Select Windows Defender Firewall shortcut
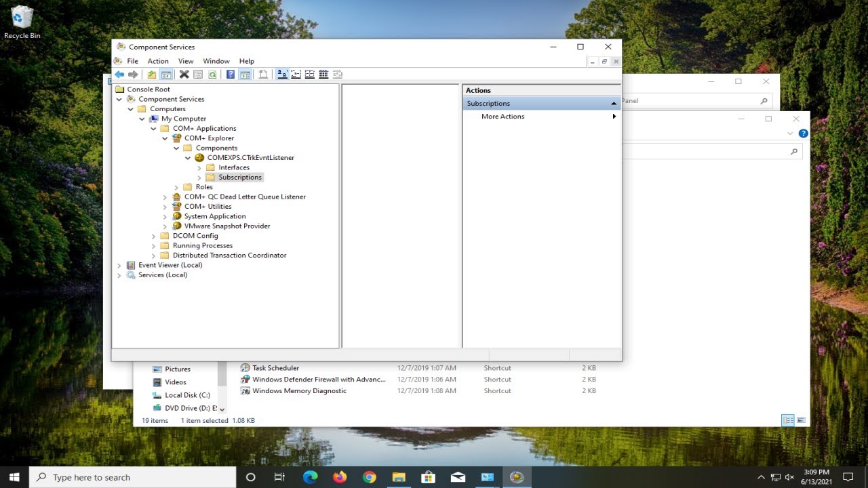 pos(319,380)
